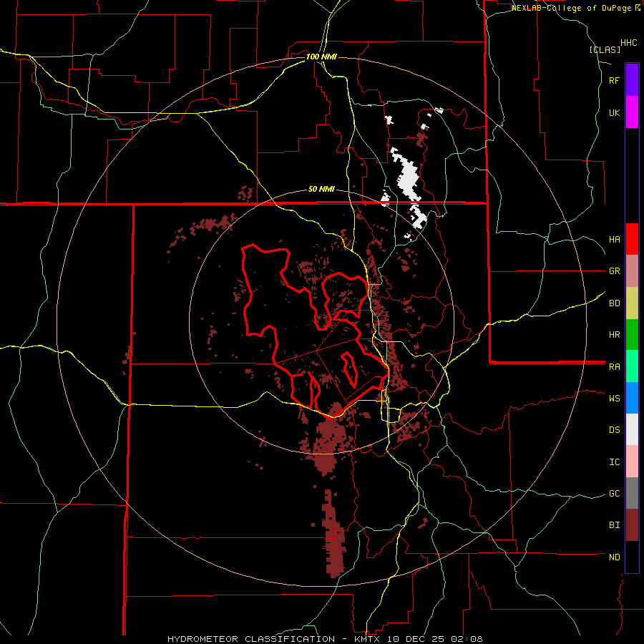This screenshot has width=644, height=644.
Task: Click the "UK" legend label
Action: [x=614, y=112]
